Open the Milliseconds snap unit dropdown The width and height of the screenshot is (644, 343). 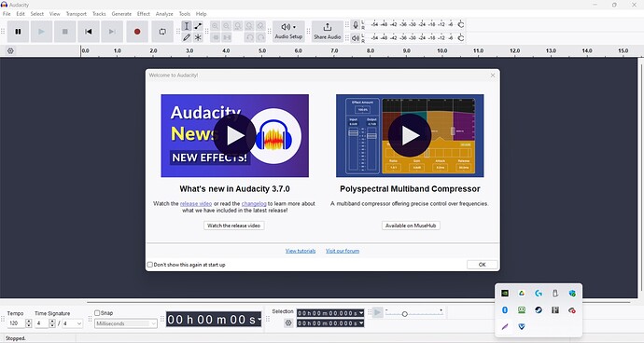pyautogui.click(x=126, y=323)
